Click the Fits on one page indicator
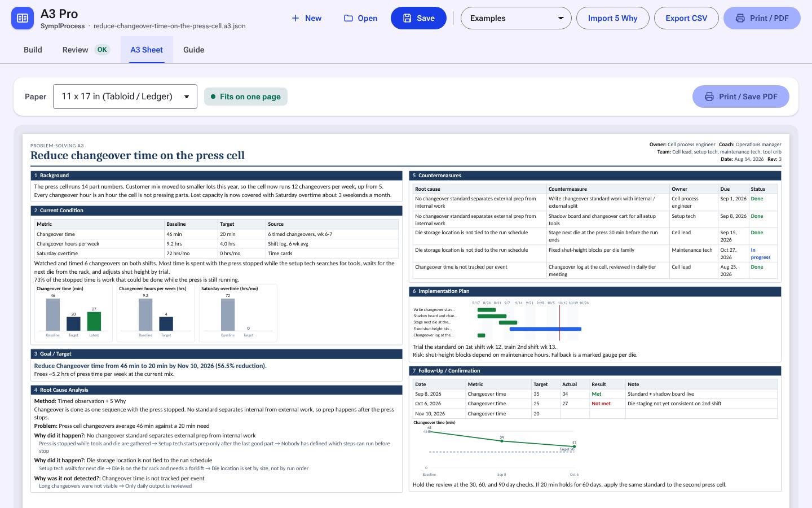 [x=246, y=97]
